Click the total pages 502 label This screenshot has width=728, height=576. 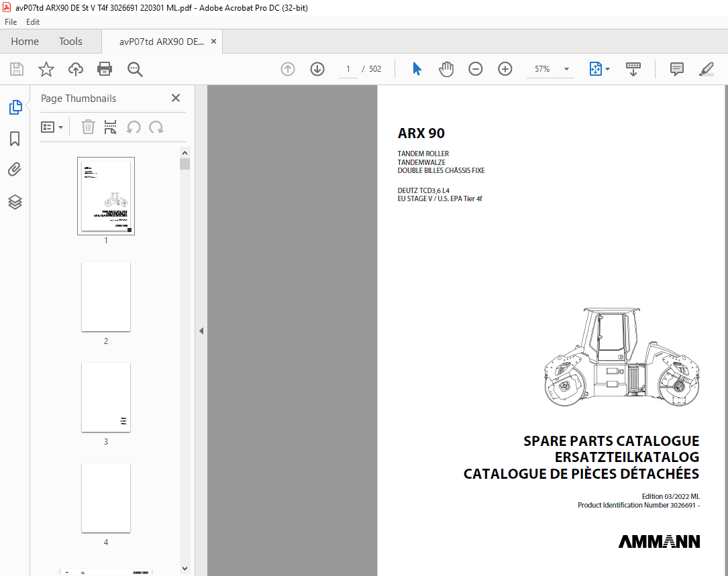click(x=374, y=69)
